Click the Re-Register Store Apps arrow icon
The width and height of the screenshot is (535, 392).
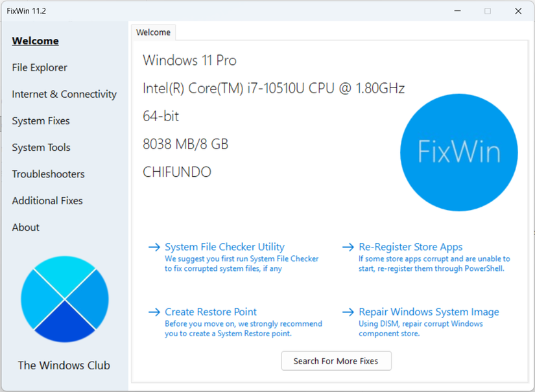point(347,247)
